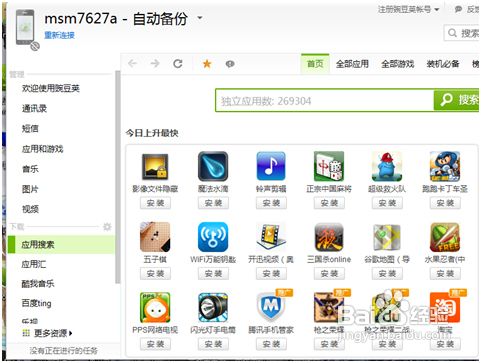Install WiFi万能钥匙 with its 安装 button
The height and width of the screenshot is (363, 481).
click(x=213, y=274)
